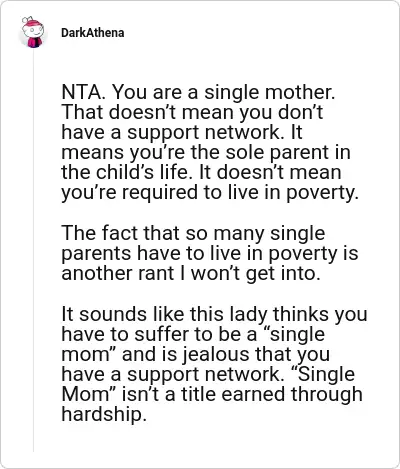Click the line "the child's life. It doesn't mean"
Viewport: 400px width, 469px height.
(201, 172)
